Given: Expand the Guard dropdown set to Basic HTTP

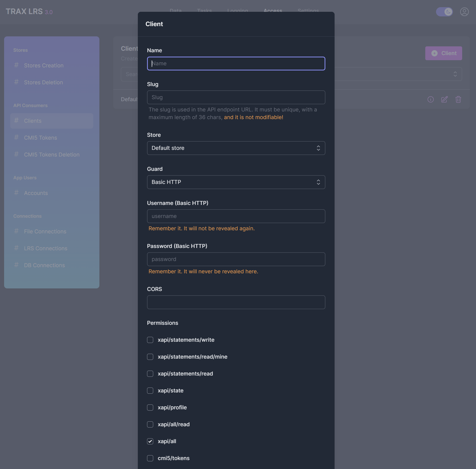Looking at the screenshot, I should [x=236, y=182].
